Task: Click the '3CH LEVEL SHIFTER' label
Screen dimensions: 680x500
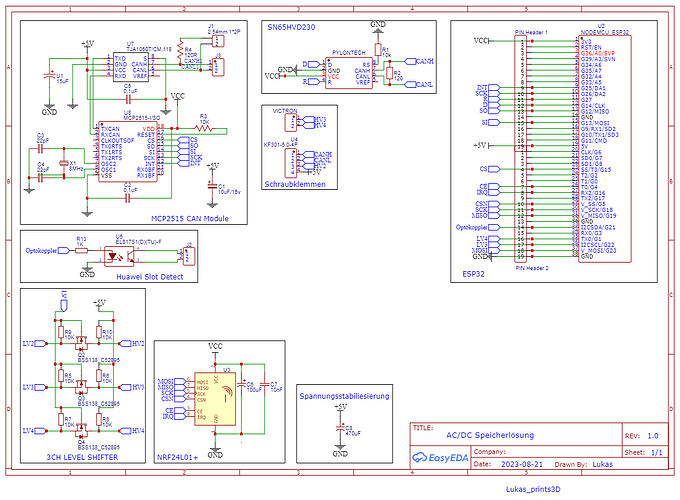Action: pos(82,457)
